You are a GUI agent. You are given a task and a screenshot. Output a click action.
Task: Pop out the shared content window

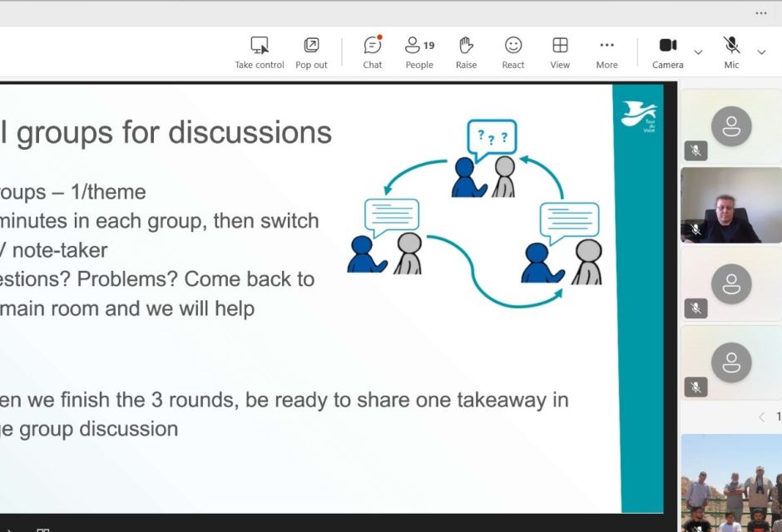click(311, 52)
